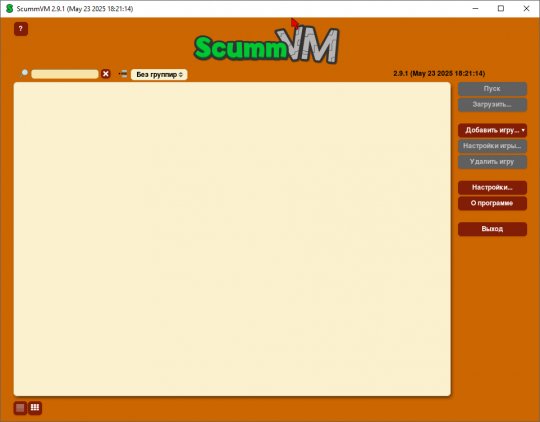
Task: Maximize the ScummVM window
Action: coord(501,9)
